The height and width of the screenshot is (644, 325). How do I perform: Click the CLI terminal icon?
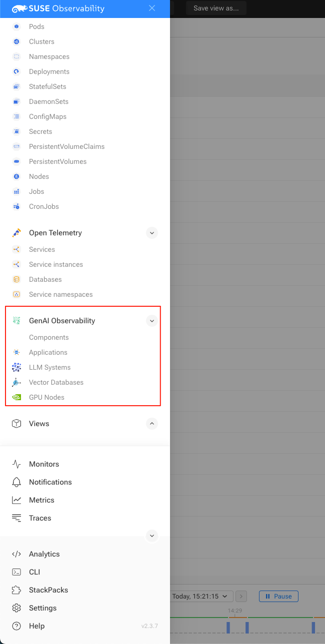point(16,572)
